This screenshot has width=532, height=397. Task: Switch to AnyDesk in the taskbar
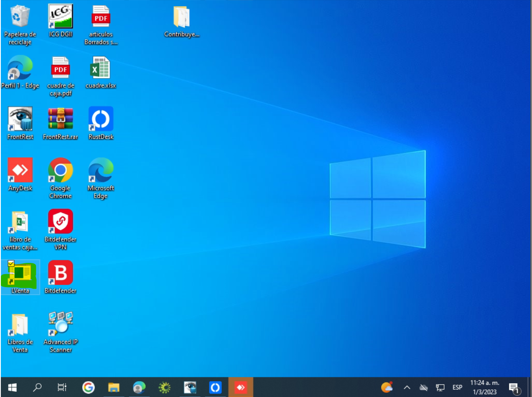pyautogui.click(x=241, y=388)
